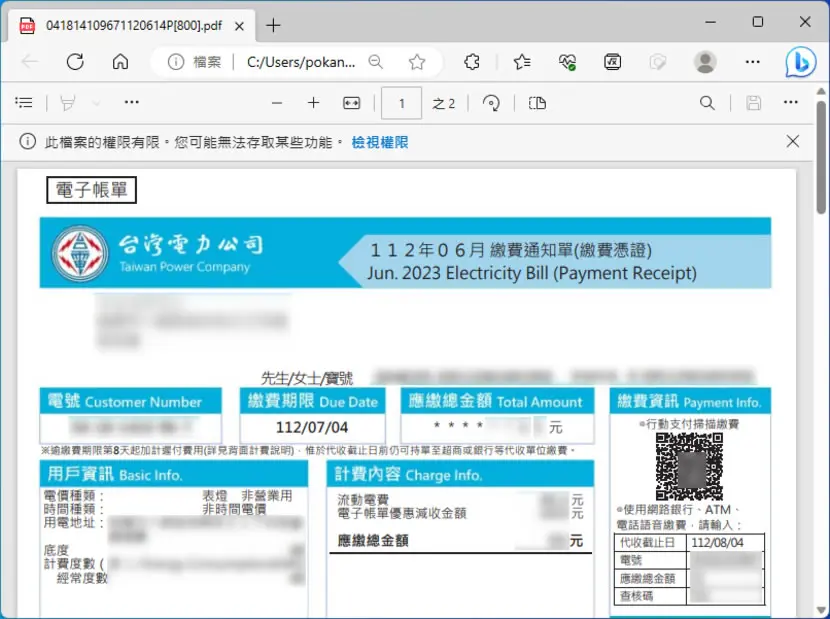Dismiss the limited permissions notification bar
This screenshot has height=619, width=830.
click(792, 141)
